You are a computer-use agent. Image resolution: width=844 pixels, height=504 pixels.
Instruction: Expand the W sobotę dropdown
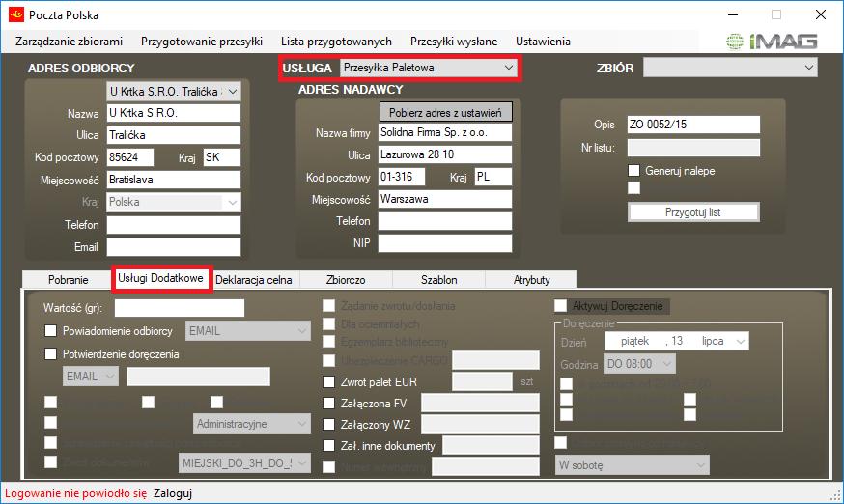[x=700, y=465]
